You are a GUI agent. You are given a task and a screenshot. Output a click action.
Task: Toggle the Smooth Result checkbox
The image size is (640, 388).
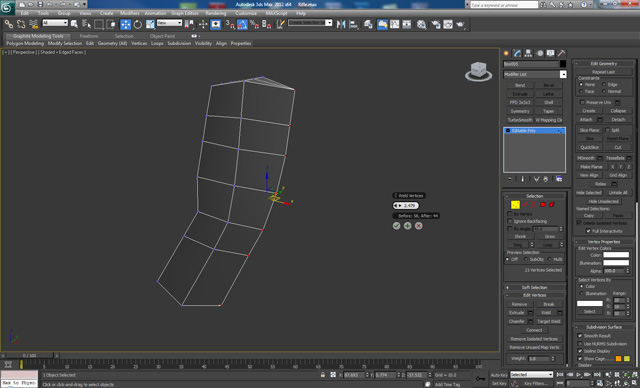tap(580, 336)
